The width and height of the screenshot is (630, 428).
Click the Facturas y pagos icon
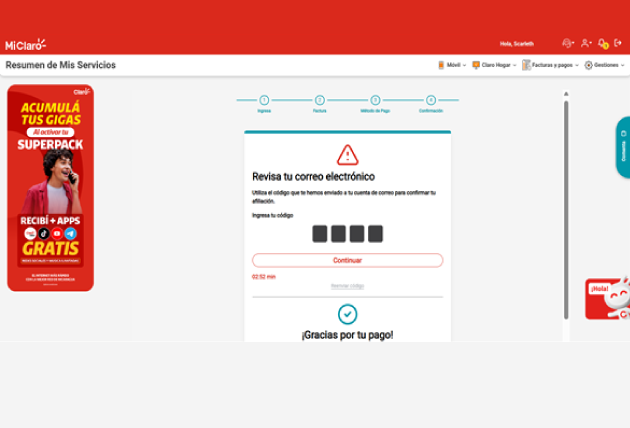(526, 65)
